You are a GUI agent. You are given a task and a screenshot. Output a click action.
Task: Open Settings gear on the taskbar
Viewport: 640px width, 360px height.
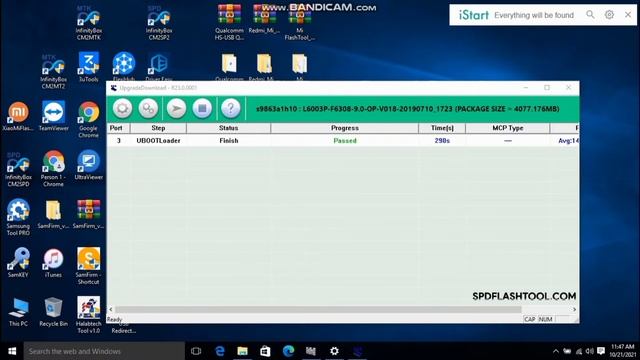[334, 351]
